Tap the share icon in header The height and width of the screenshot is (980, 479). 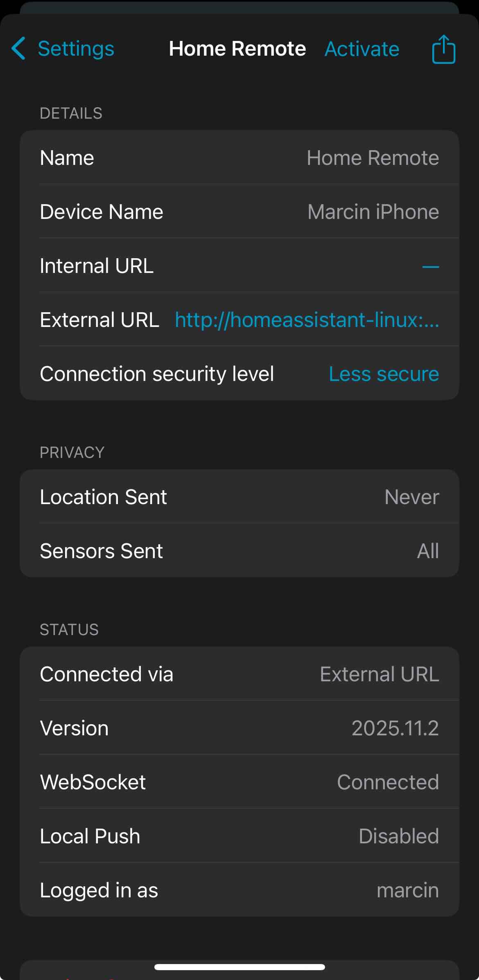(443, 49)
